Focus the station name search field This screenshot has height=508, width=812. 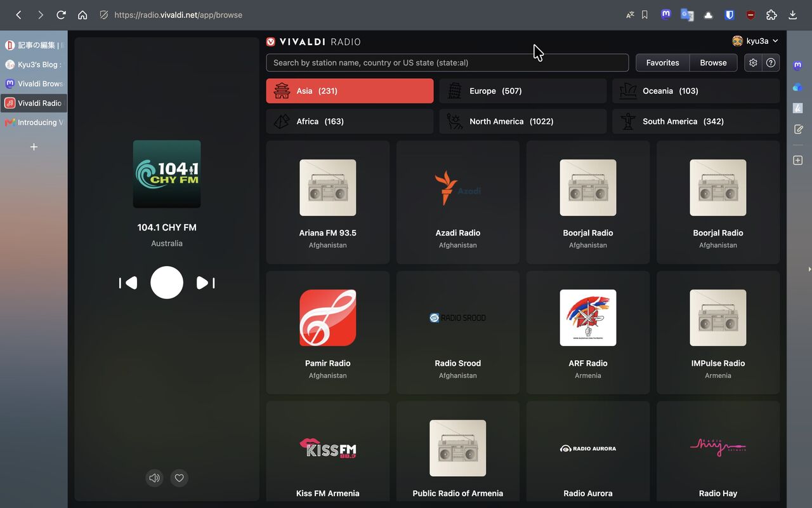click(x=447, y=63)
